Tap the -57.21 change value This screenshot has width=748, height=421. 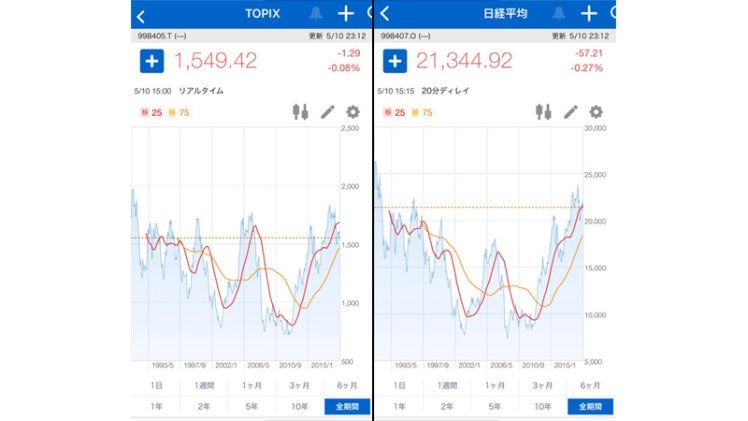589,53
